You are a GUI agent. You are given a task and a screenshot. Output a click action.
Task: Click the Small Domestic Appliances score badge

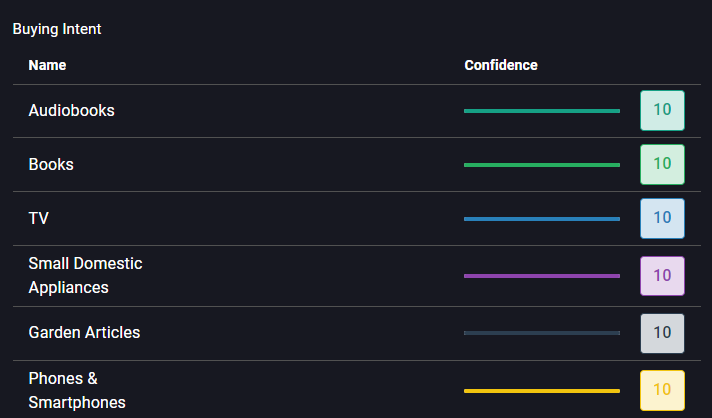click(662, 276)
